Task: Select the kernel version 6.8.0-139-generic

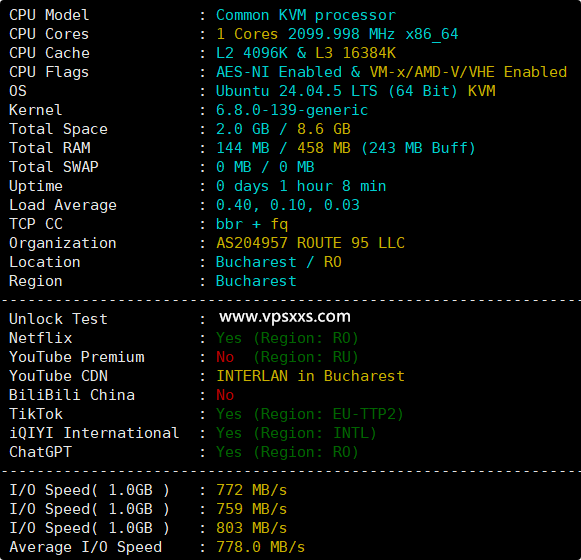Action: (x=292, y=110)
